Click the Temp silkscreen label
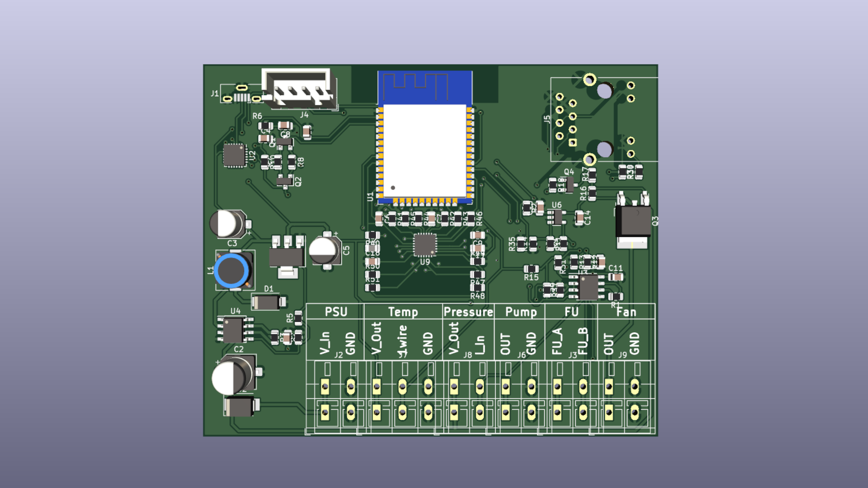The image size is (868, 488). (x=403, y=312)
